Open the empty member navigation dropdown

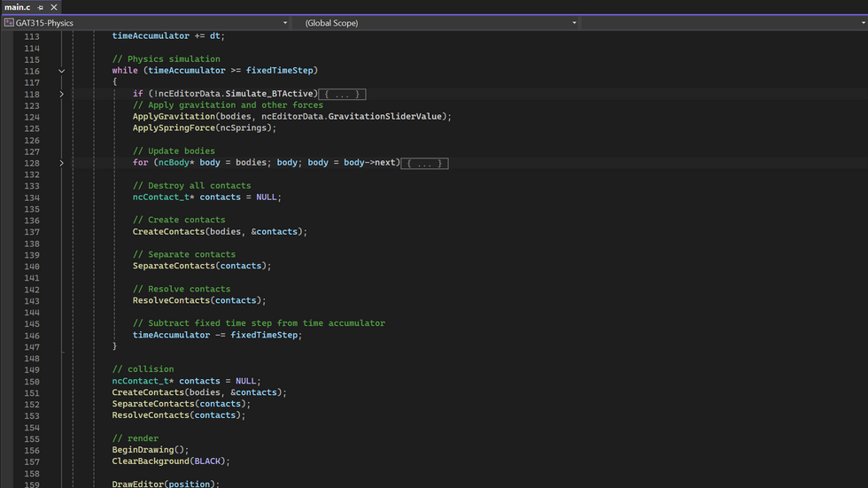coord(722,23)
